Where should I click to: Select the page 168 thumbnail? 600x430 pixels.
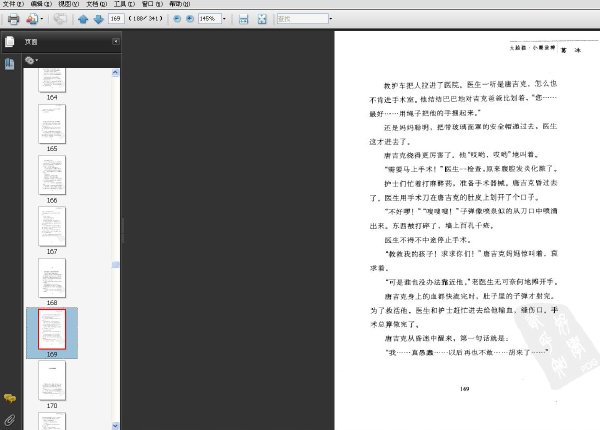(x=52, y=278)
